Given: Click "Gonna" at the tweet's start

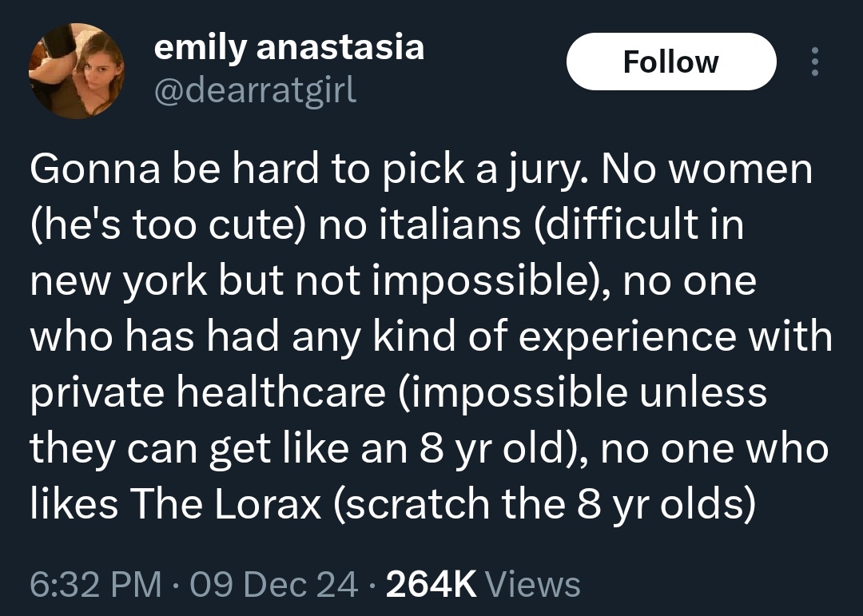Looking at the screenshot, I should tap(94, 171).
